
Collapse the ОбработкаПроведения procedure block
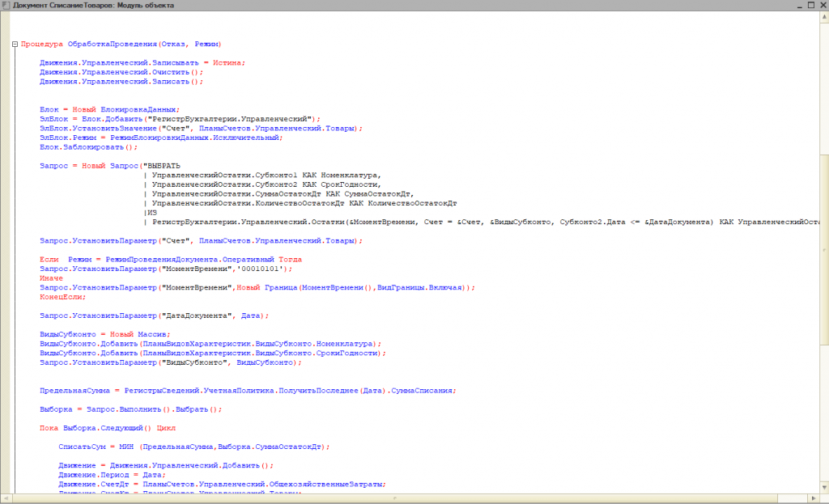coord(15,44)
